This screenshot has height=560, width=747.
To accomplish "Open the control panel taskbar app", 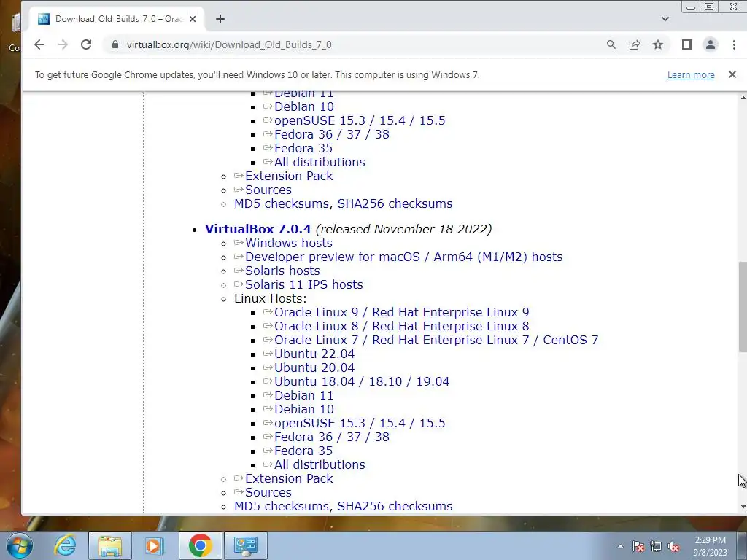I will [x=246, y=545].
